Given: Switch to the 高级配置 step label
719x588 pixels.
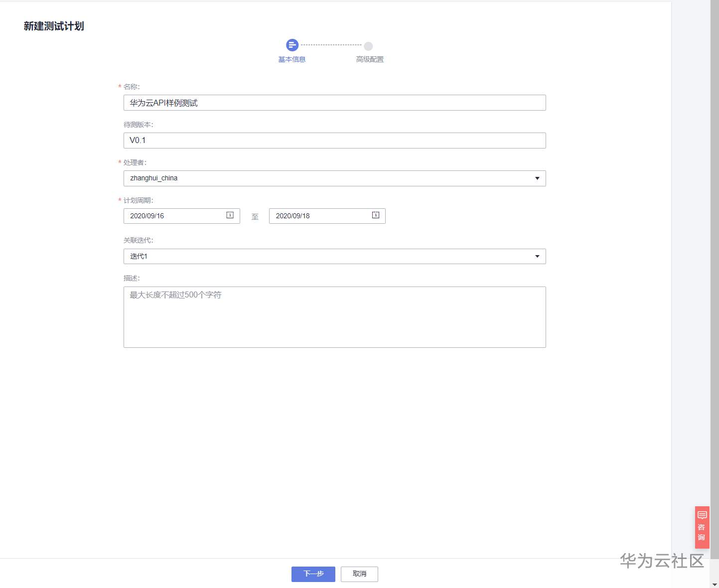Looking at the screenshot, I should pos(370,59).
